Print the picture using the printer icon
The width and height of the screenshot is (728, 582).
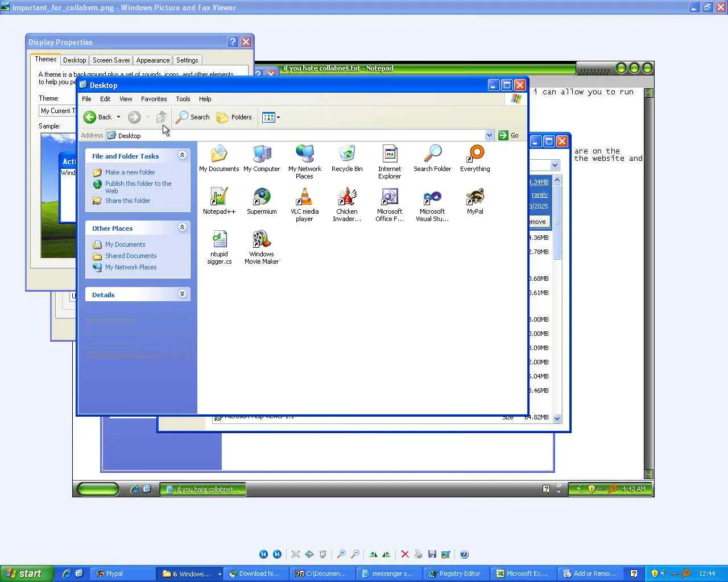coord(419,554)
